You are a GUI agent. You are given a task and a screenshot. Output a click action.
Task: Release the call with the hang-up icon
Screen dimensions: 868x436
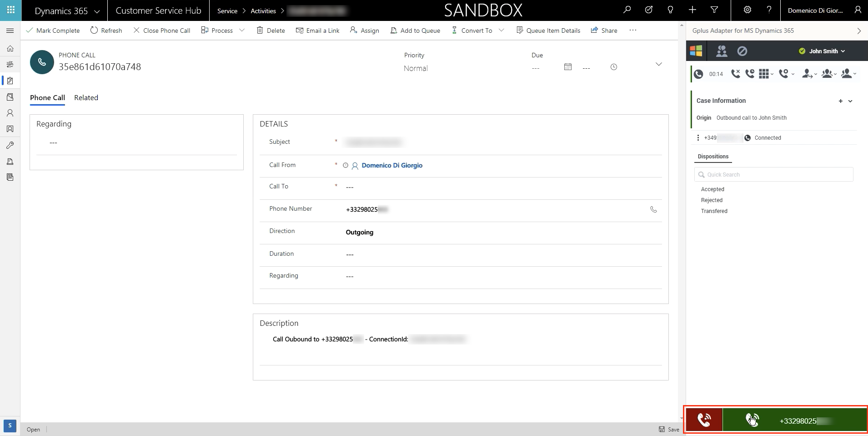735,74
